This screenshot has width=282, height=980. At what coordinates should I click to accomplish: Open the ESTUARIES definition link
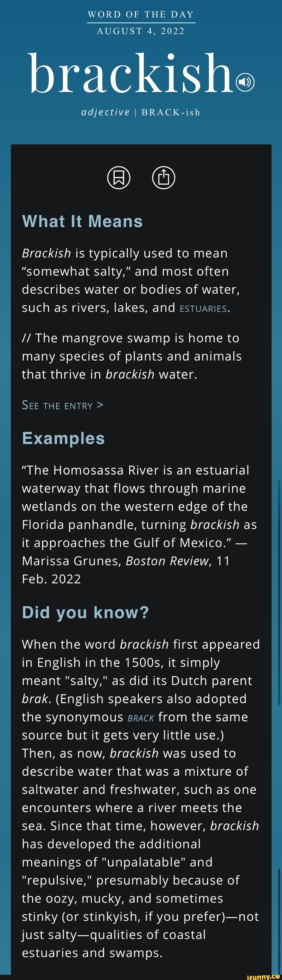click(203, 309)
